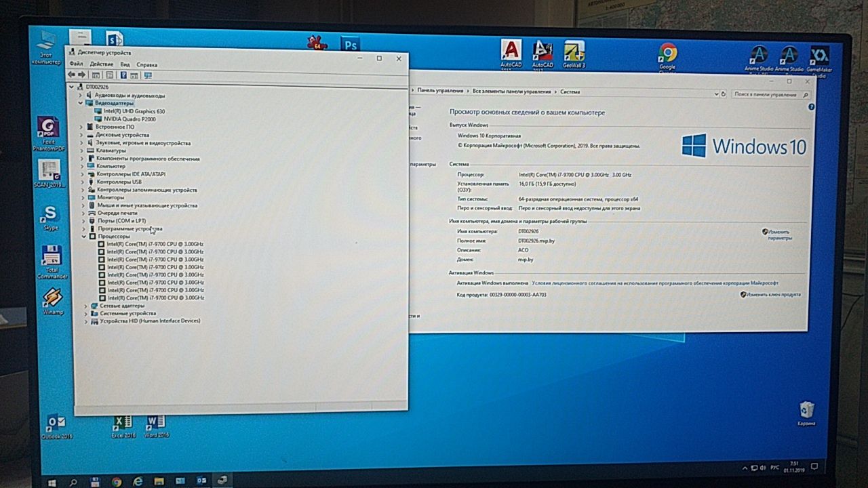Image resolution: width=868 pixels, height=488 pixels.
Task: Select Порты (COM и LPT) row
Action: [x=118, y=221]
